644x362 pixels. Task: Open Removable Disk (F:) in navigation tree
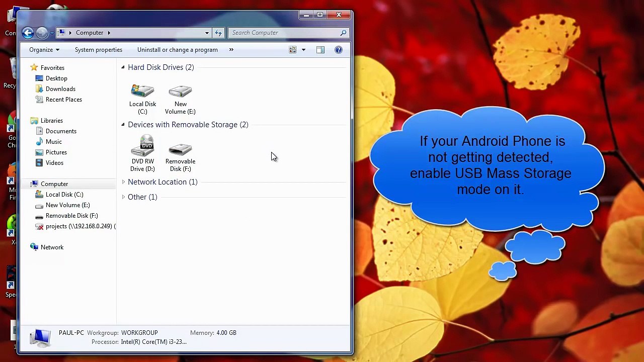coord(72,216)
